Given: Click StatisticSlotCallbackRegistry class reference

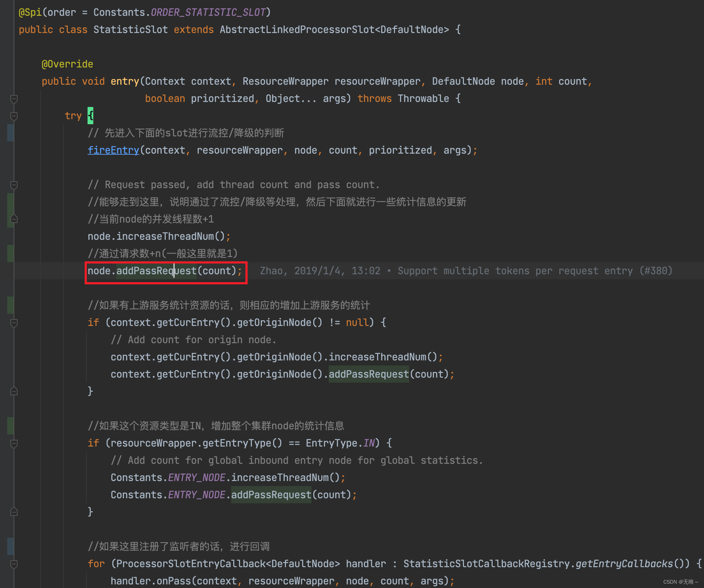Looking at the screenshot, I should [487, 564].
